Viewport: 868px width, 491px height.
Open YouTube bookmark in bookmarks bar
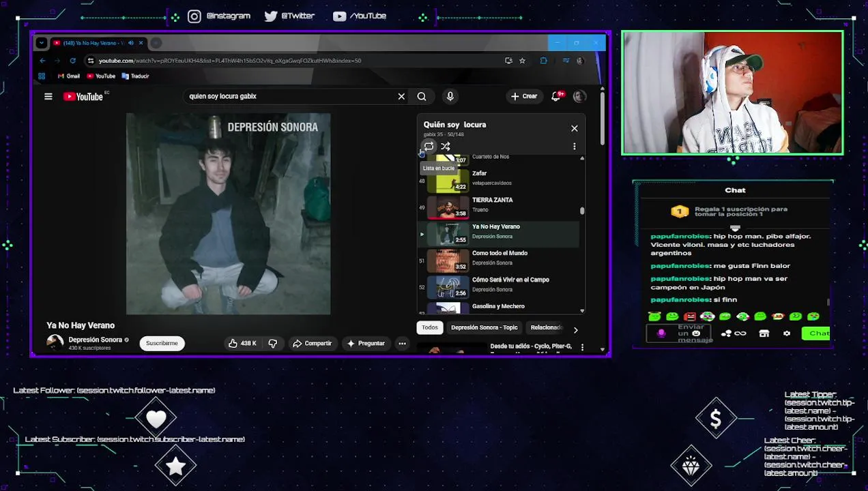(101, 76)
